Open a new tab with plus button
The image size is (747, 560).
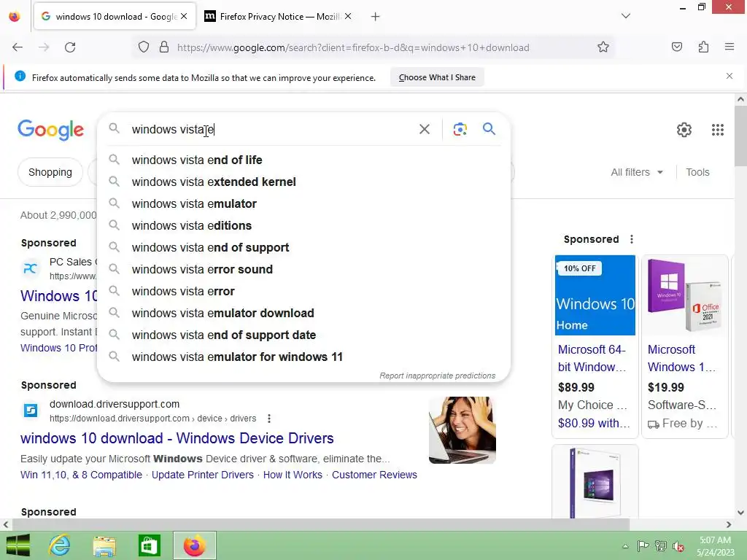coord(376,17)
